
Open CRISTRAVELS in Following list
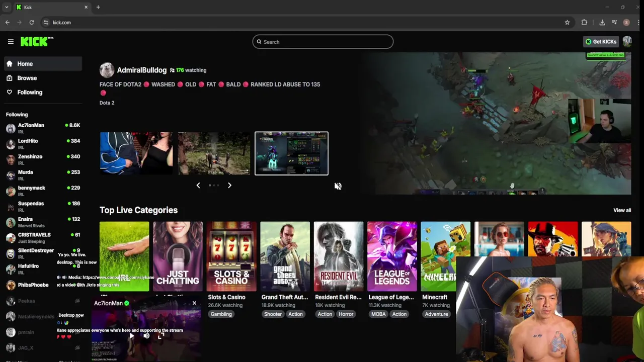click(x=43, y=237)
